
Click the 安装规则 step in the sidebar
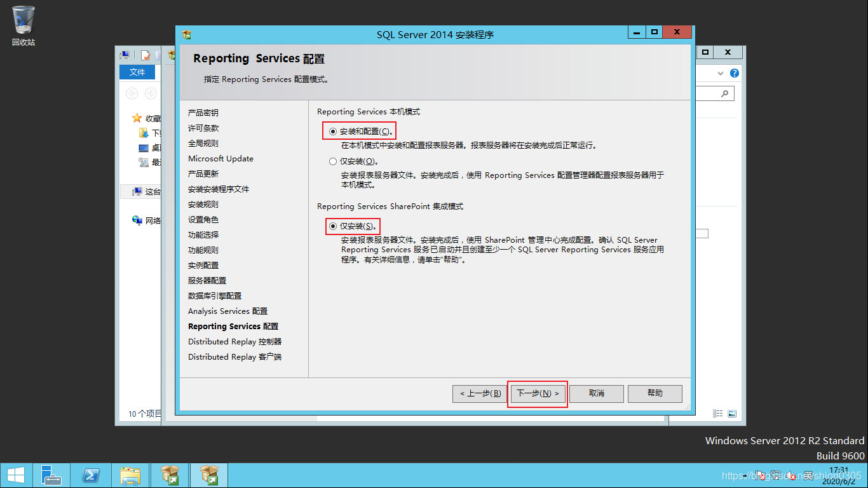pos(203,204)
